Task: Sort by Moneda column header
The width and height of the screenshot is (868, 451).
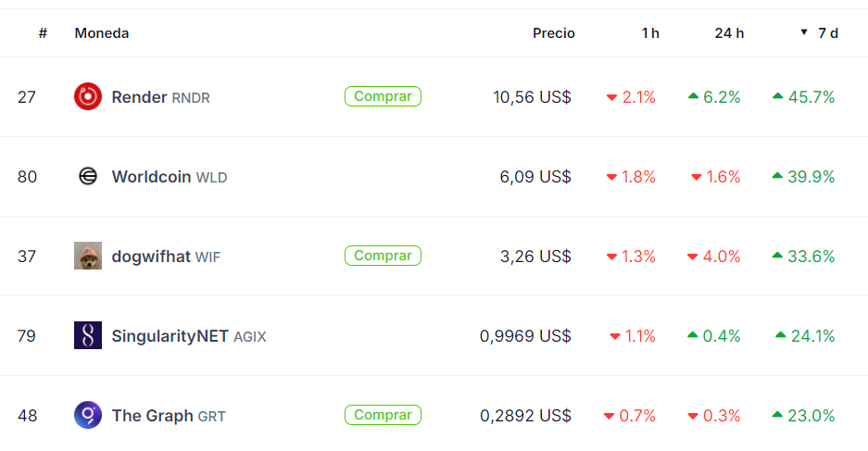Action: 102,33
